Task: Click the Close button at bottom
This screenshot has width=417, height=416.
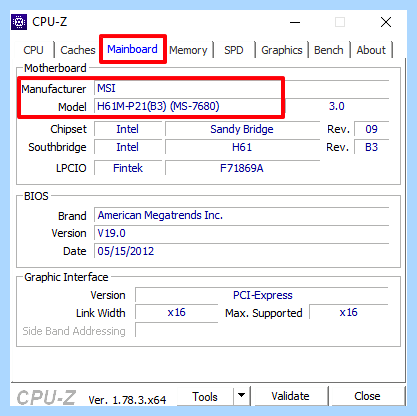Action: coord(367,396)
